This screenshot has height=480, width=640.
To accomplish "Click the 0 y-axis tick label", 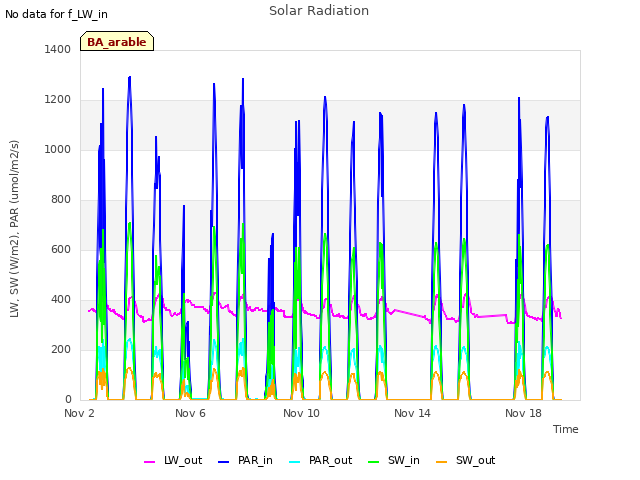I will click(x=68, y=400).
